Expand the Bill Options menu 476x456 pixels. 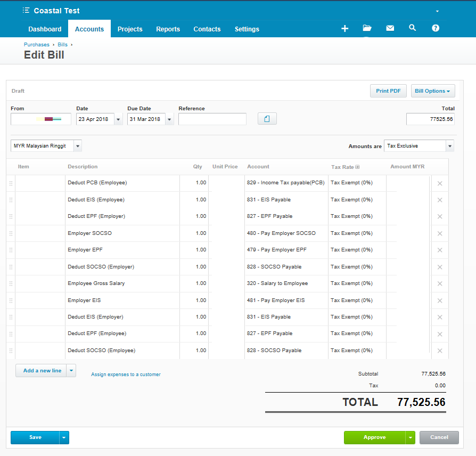pos(432,91)
